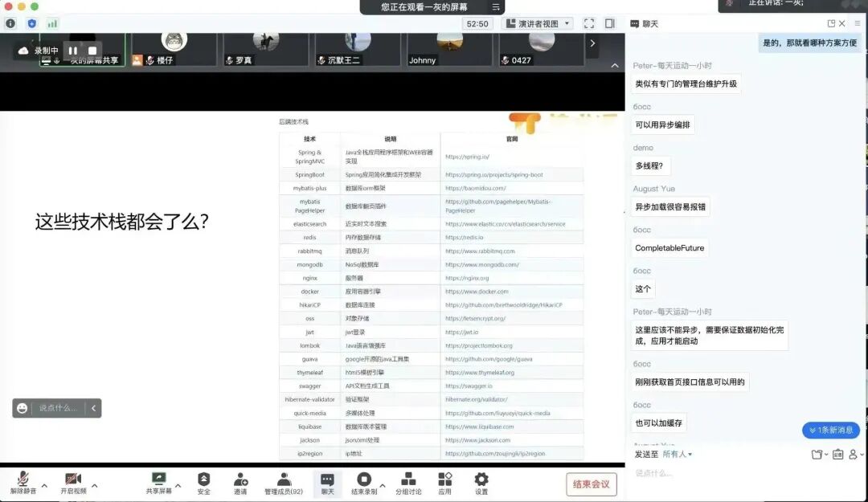This screenshot has width=868, height=502.
Task: Close the 聊天 chat panel
Action: tap(842, 23)
